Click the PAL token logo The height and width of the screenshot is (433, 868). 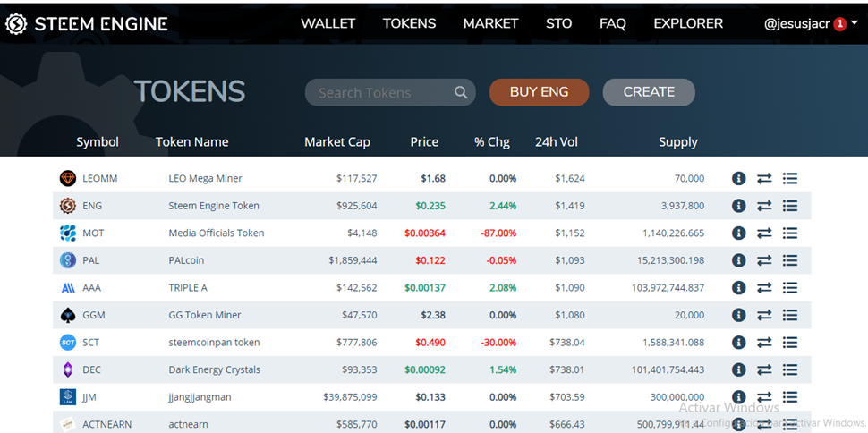point(67,260)
